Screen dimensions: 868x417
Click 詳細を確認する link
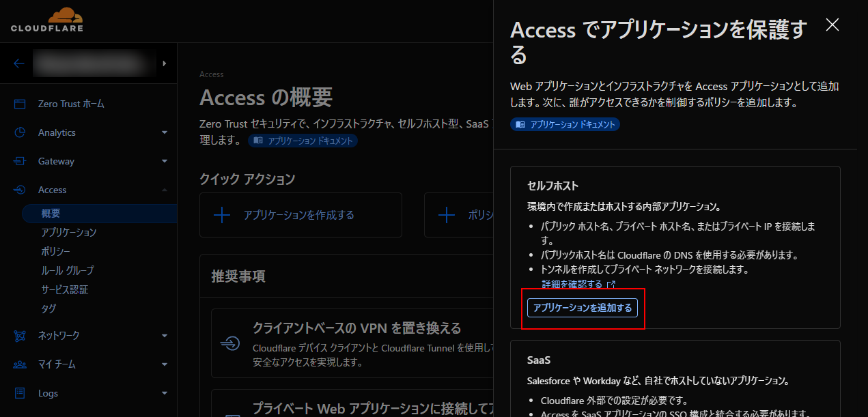coord(572,284)
